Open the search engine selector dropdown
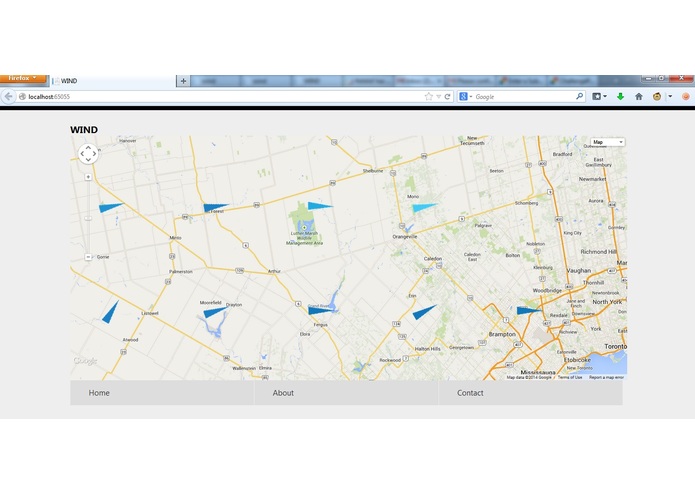The width and height of the screenshot is (695, 494). coord(465,97)
